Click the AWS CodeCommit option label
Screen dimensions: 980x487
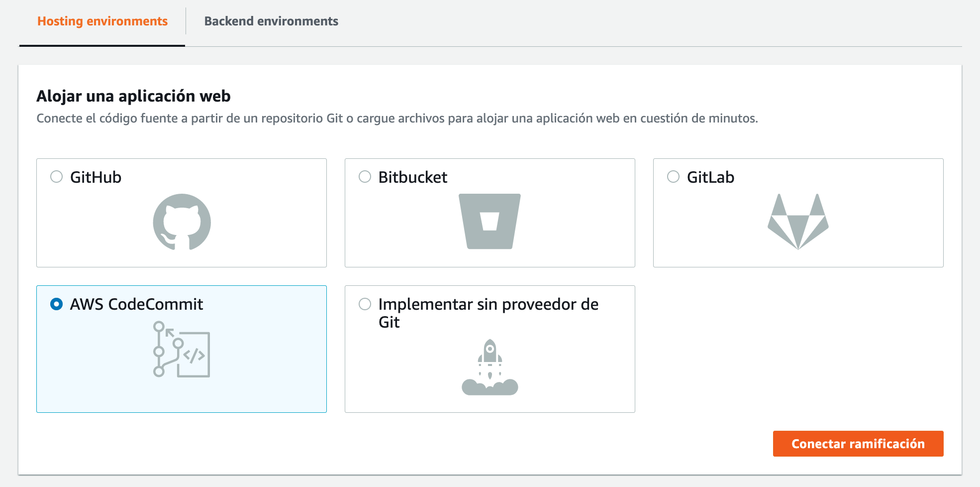click(x=137, y=304)
